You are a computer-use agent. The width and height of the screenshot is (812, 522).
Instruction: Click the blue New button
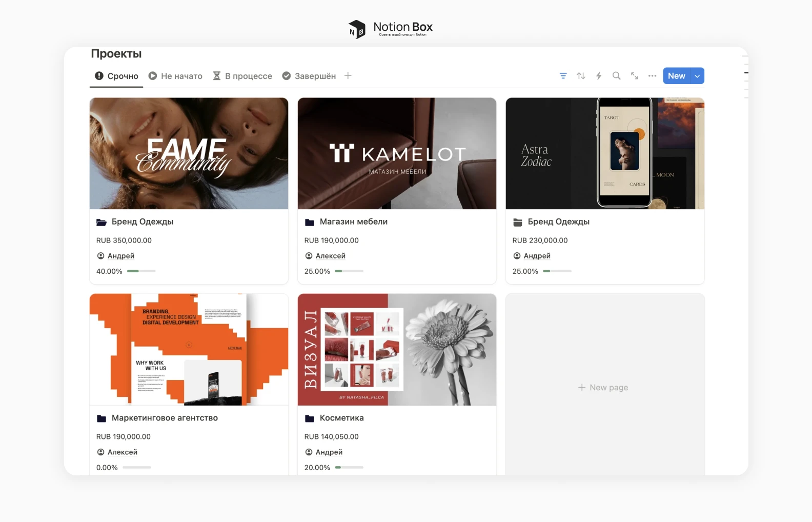tap(677, 76)
